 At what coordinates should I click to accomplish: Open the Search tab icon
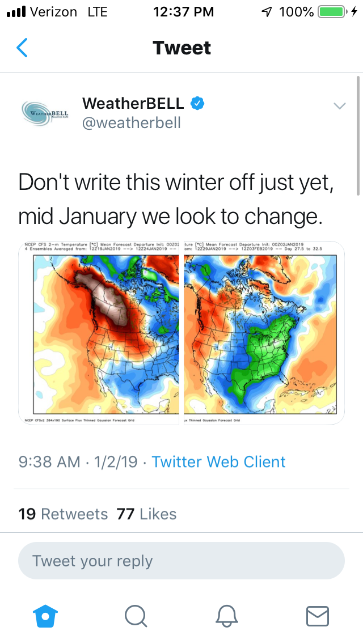pyautogui.click(x=136, y=615)
